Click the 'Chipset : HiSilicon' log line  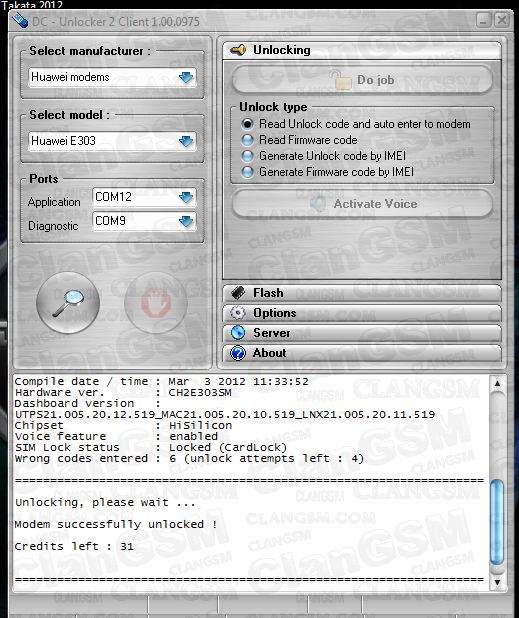[x=123, y=426]
